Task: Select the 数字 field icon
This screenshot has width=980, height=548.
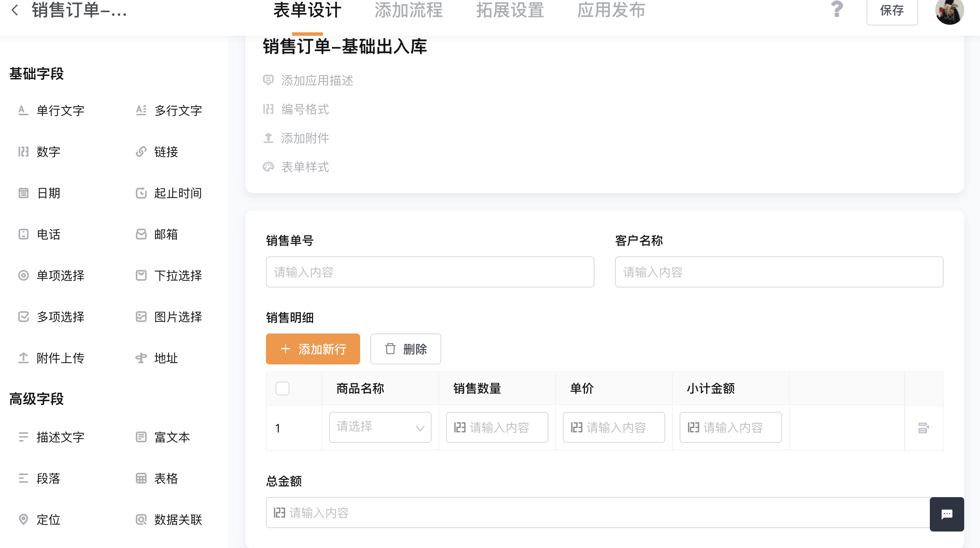Action: [x=23, y=152]
